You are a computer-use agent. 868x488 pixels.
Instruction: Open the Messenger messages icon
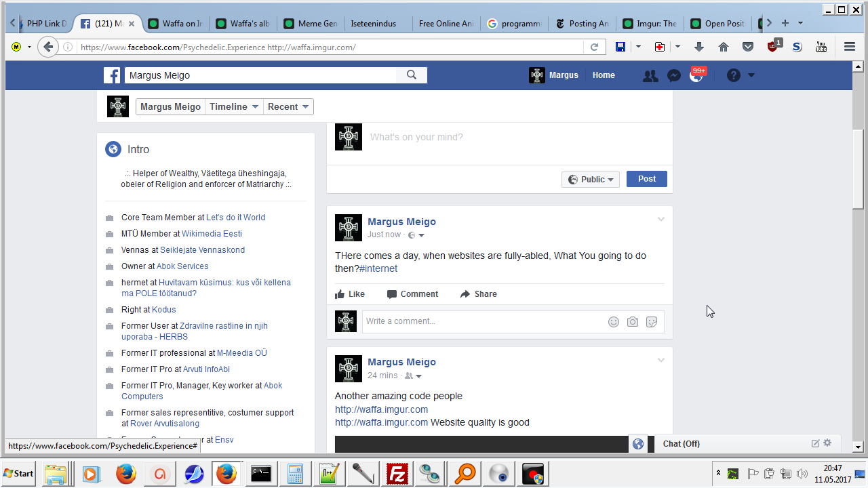[673, 76]
